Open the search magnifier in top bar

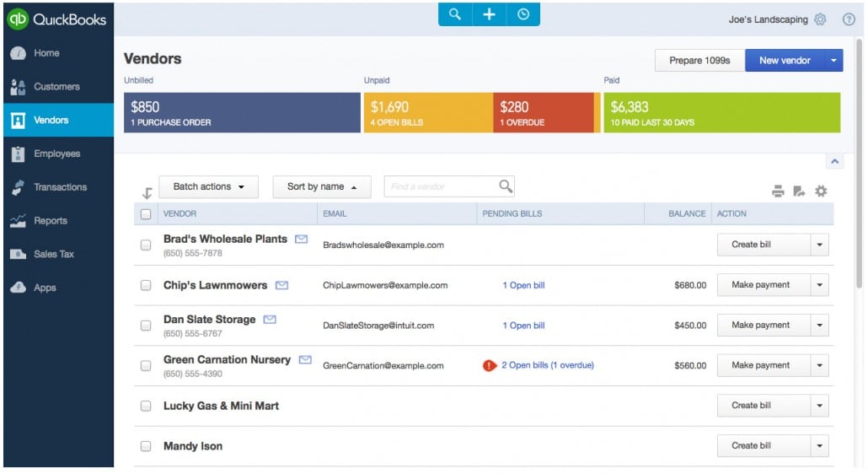click(455, 14)
